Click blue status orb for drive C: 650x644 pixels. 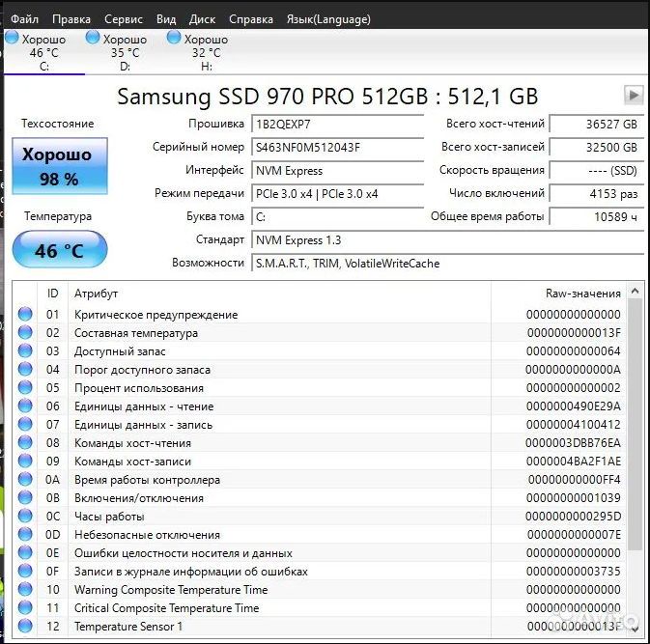point(12,38)
